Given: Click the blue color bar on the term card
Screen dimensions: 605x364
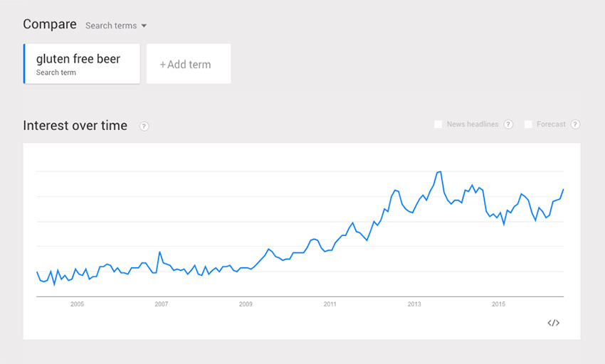Looking at the screenshot, I should tap(24, 63).
